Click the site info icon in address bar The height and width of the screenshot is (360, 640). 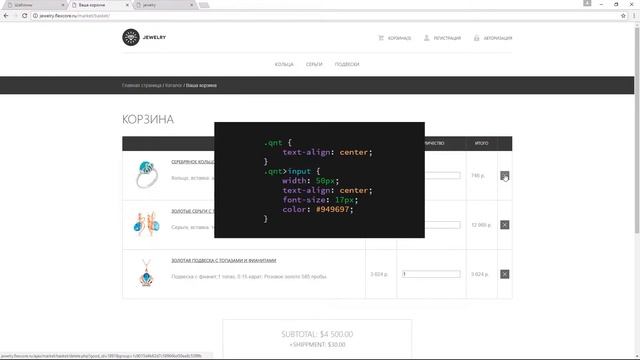pos(35,16)
